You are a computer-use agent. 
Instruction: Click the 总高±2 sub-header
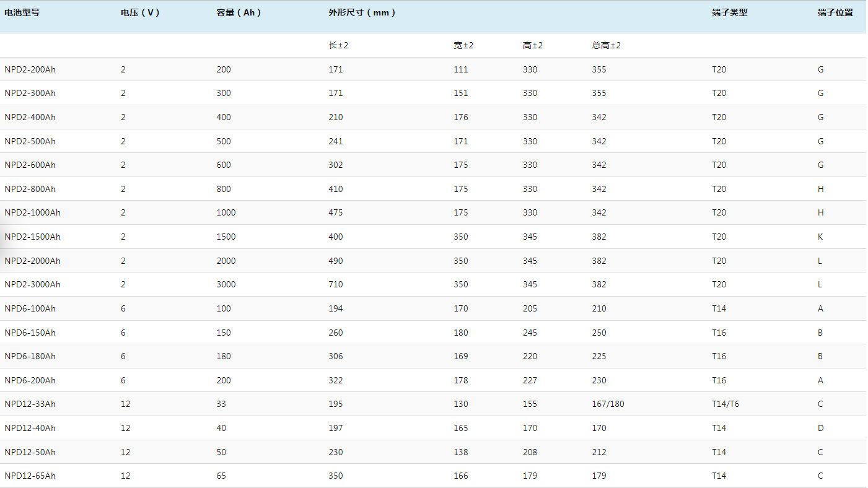(x=606, y=45)
